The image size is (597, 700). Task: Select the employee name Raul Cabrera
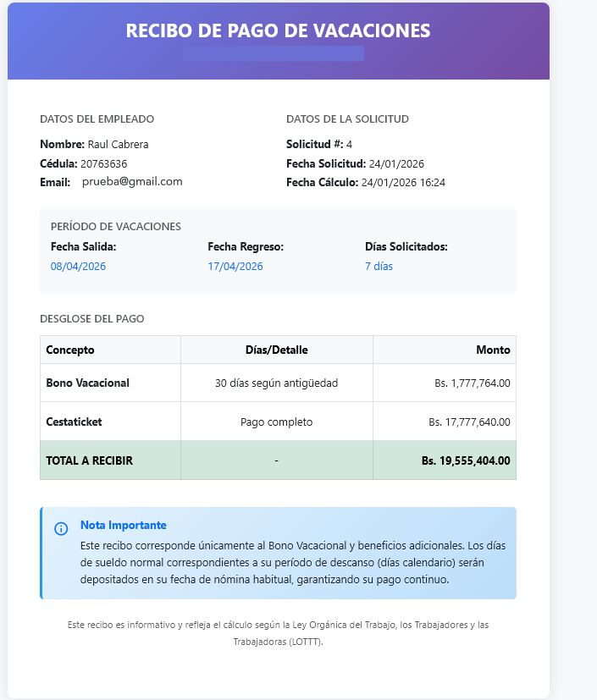(118, 144)
